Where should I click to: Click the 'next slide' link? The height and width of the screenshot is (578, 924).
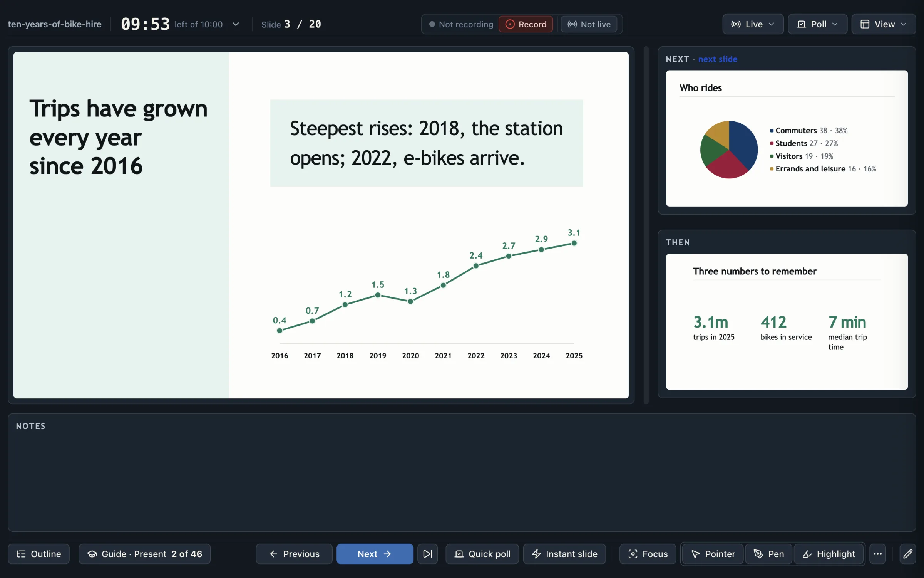coord(718,59)
